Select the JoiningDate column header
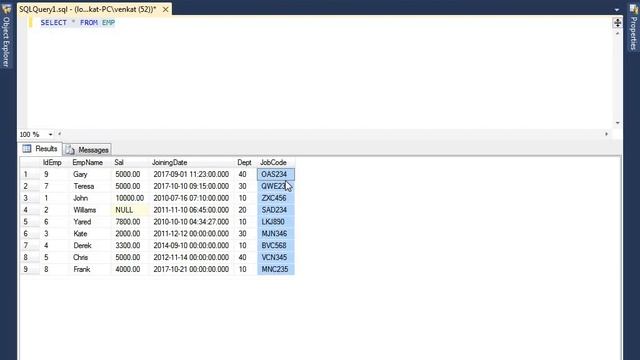The width and height of the screenshot is (640, 360). pyautogui.click(x=192, y=162)
